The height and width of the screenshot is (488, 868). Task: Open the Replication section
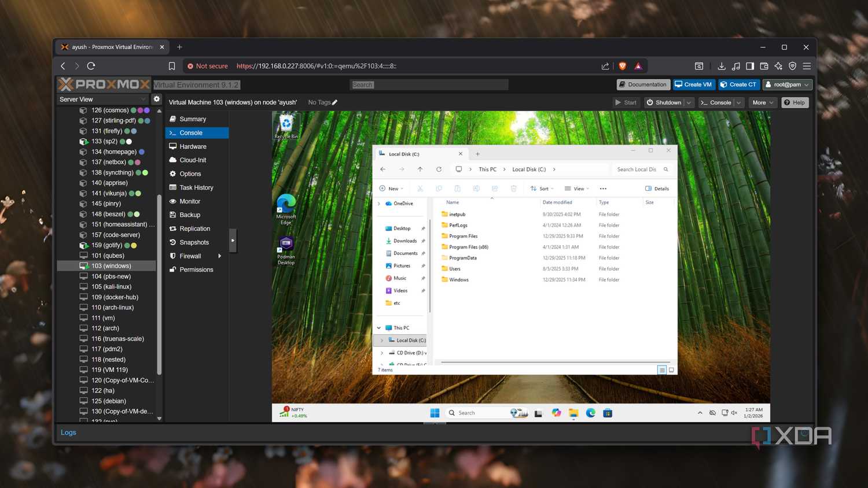tap(197, 229)
